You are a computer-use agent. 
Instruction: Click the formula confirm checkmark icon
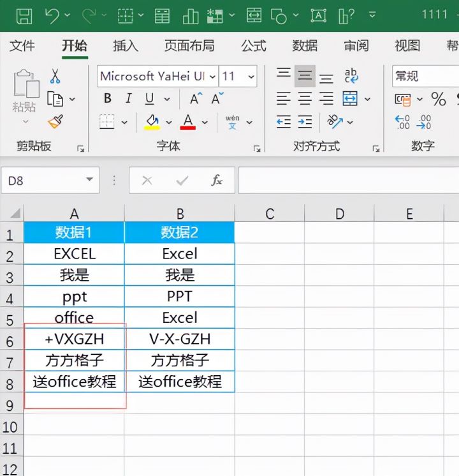(182, 181)
